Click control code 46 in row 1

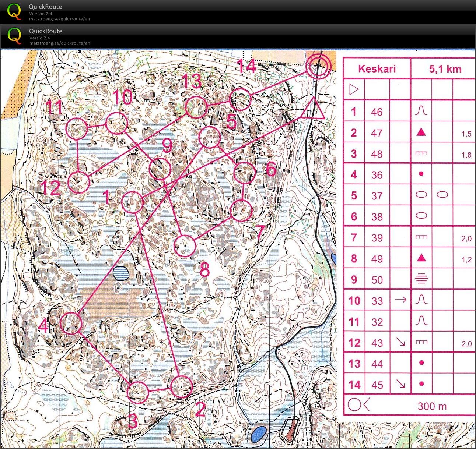pos(377,112)
